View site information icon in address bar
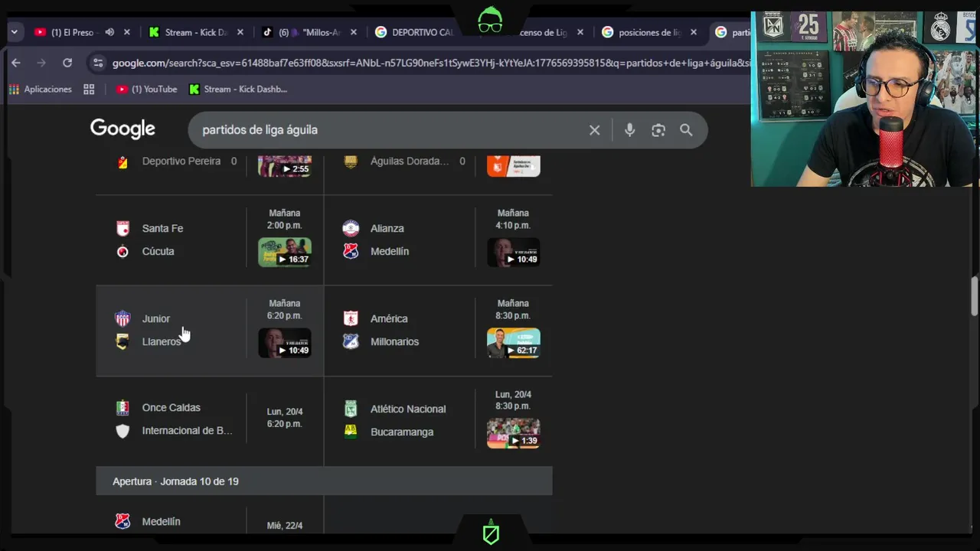 (x=97, y=63)
